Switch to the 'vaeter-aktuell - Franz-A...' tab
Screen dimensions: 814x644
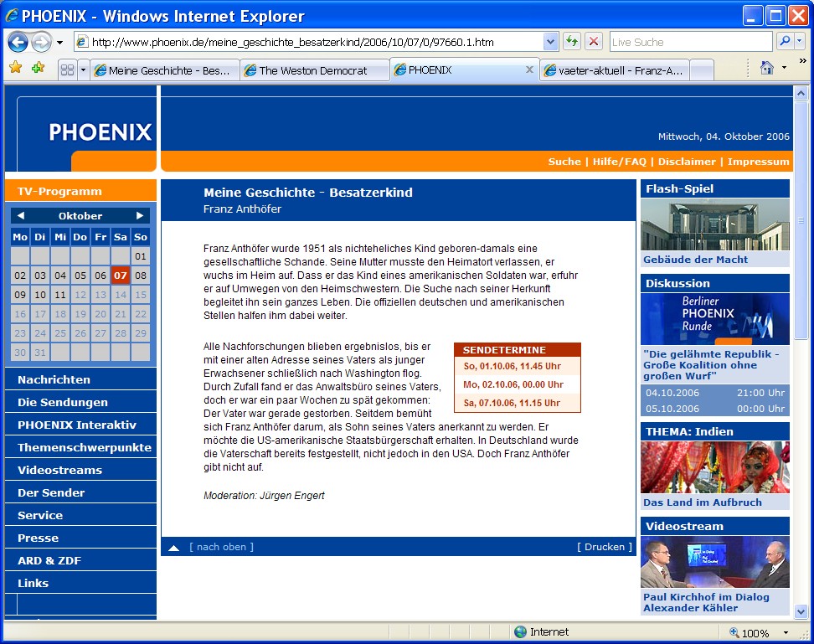pyautogui.click(x=615, y=70)
